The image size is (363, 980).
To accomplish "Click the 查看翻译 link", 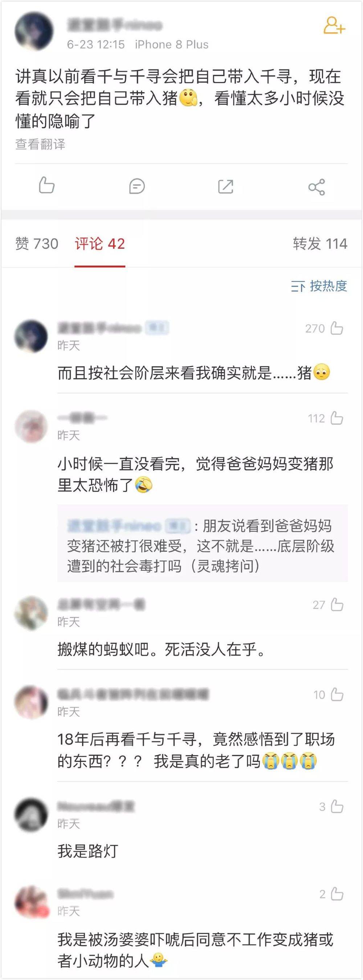I will [x=40, y=144].
